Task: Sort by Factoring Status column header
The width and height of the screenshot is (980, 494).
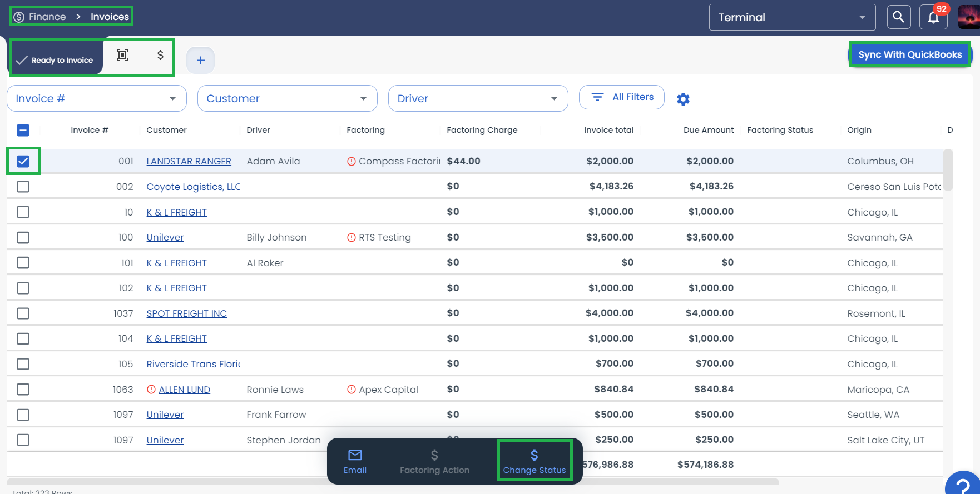Action: (780, 130)
